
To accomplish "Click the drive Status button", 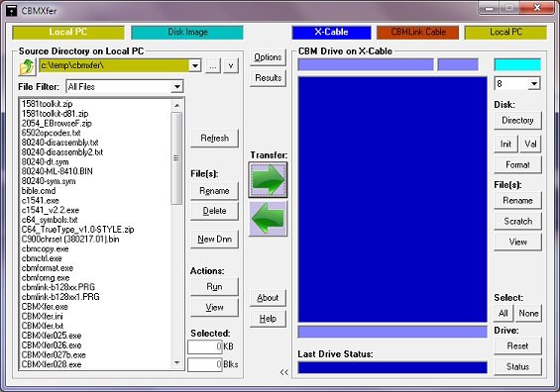I will (x=517, y=366).
